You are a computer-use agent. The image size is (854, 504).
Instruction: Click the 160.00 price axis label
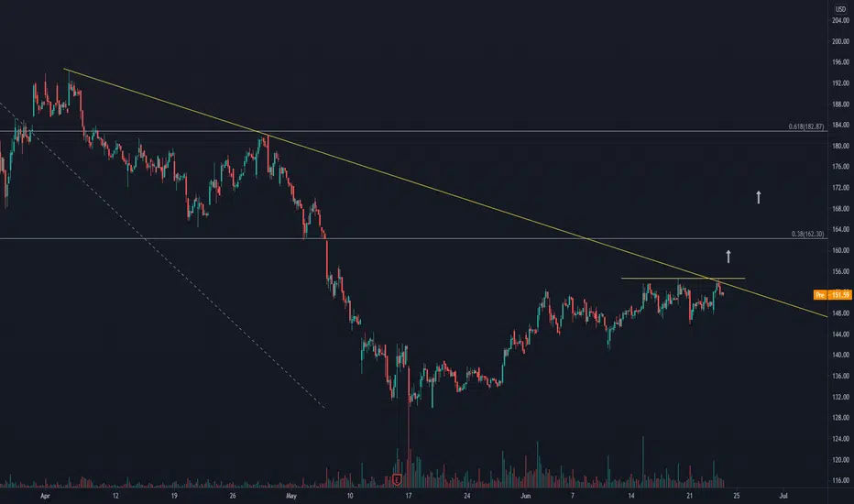point(840,251)
